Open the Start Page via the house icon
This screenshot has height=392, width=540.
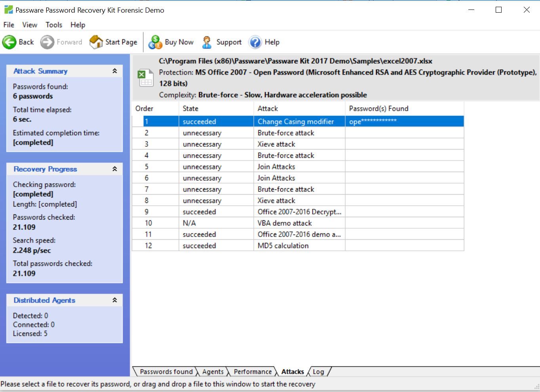coord(95,42)
